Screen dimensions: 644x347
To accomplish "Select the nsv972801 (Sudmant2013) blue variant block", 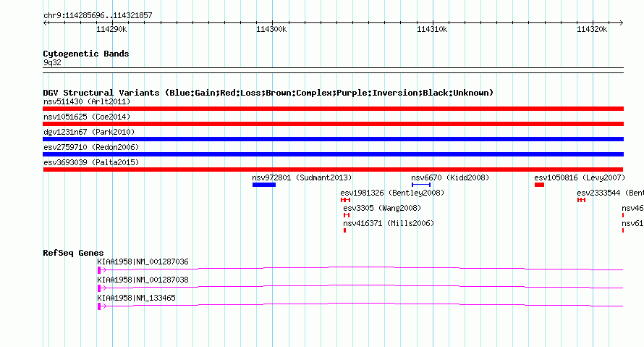I will tap(264, 185).
